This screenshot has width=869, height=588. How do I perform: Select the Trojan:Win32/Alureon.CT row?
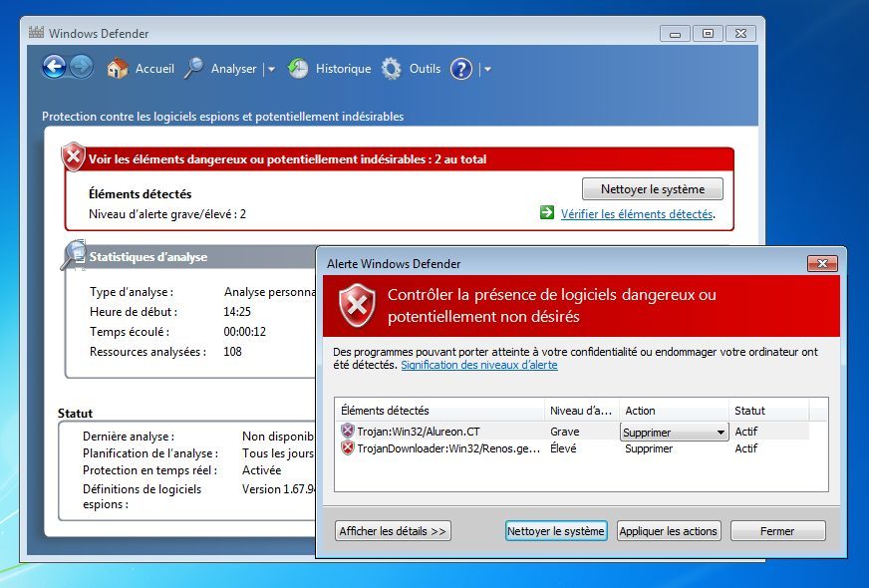pos(574,432)
